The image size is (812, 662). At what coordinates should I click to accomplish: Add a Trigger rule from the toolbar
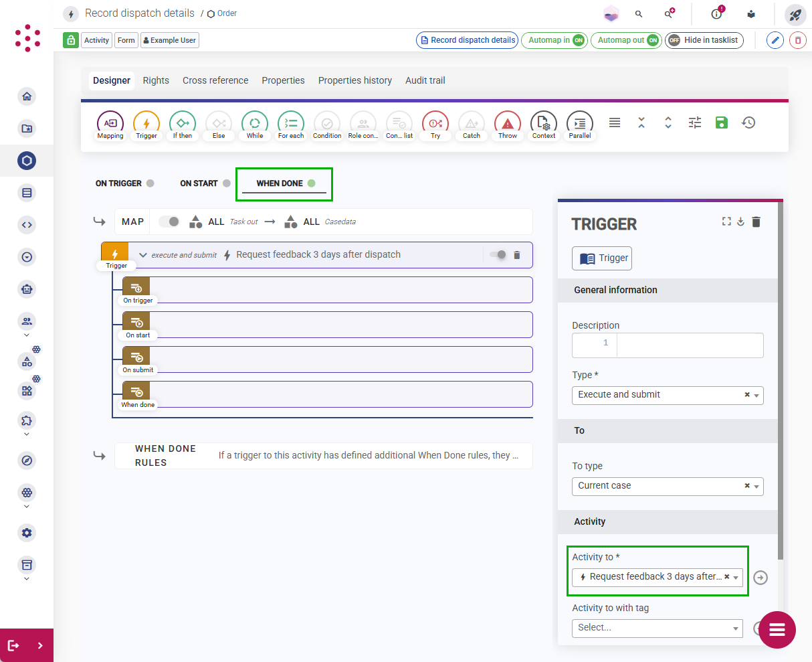[146, 125]
